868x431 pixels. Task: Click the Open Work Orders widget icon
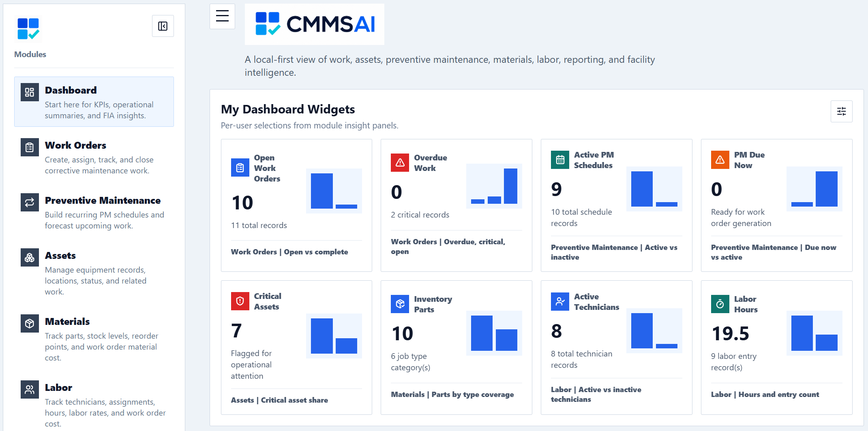(240, 168)
